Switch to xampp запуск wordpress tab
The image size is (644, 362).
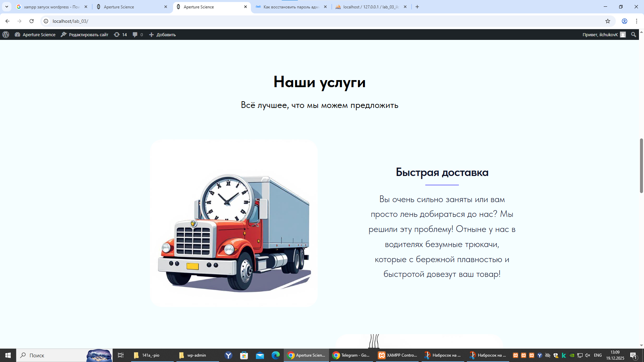[x=51, y=7]
